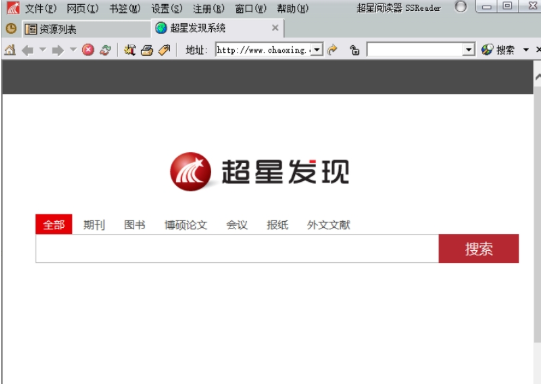Refresh the page using the reload icon

(105, 50)
